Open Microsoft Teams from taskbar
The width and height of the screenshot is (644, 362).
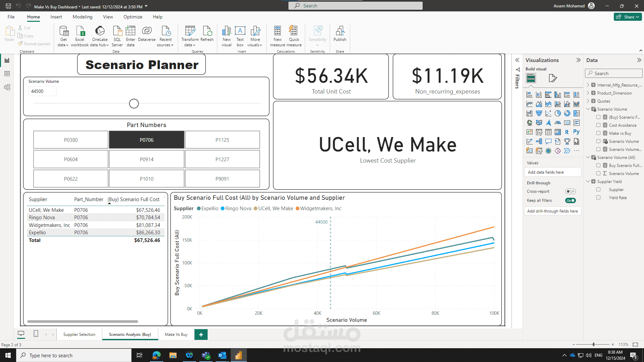[206, 355]
